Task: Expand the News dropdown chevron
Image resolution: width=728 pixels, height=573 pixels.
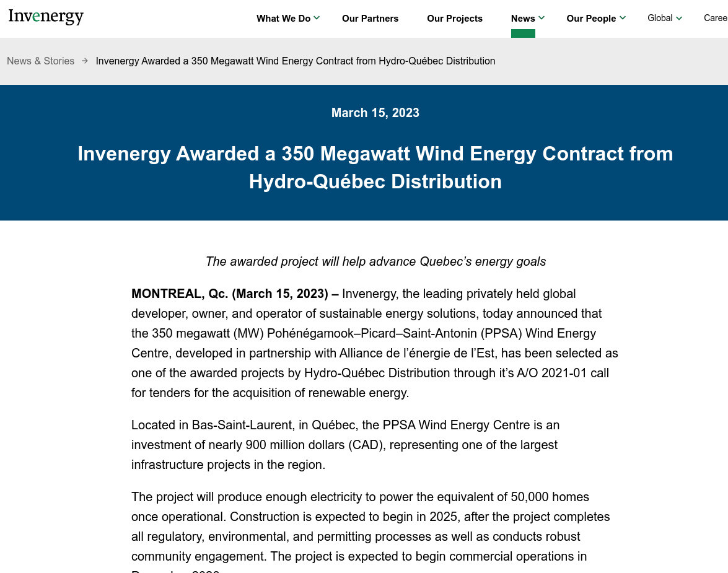Action: point(542,18)
